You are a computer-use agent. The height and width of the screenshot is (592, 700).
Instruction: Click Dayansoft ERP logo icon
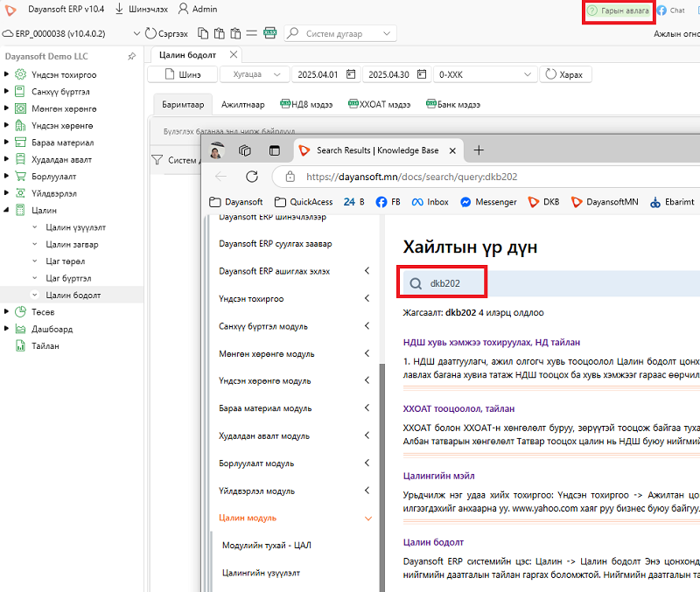(10, 10)
